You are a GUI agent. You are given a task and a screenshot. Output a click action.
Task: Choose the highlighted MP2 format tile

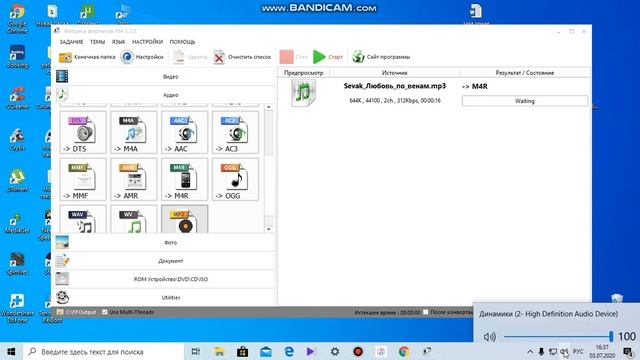[184, 219]
